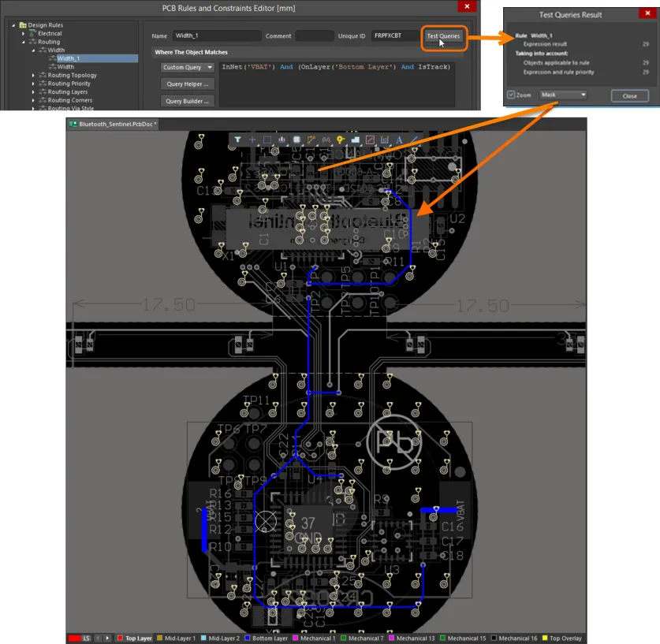The image size is (660, 644).
Task: Select the place text string tool
Action: (399, 140)
